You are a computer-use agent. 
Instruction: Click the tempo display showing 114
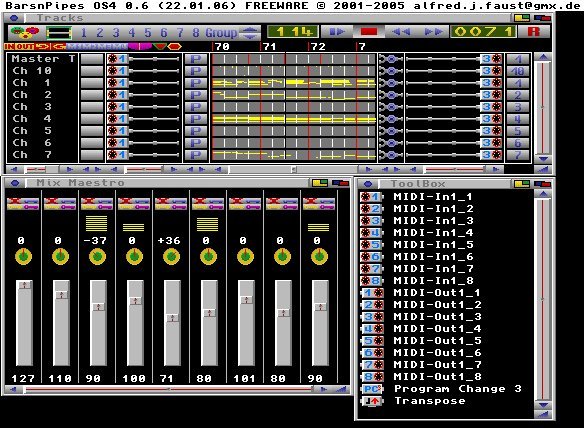pyautogui.click(x=293, y=32)
